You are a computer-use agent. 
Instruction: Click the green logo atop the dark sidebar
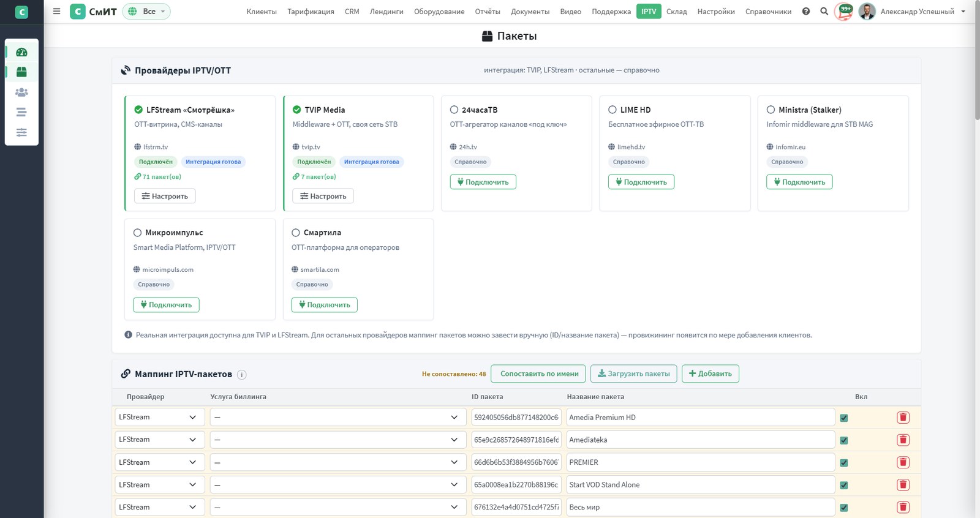coord(21,12)
